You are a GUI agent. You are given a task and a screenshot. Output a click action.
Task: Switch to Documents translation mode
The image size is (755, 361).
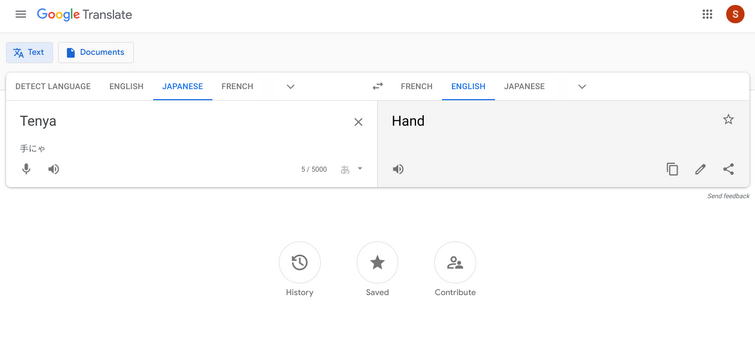[96, 52]
